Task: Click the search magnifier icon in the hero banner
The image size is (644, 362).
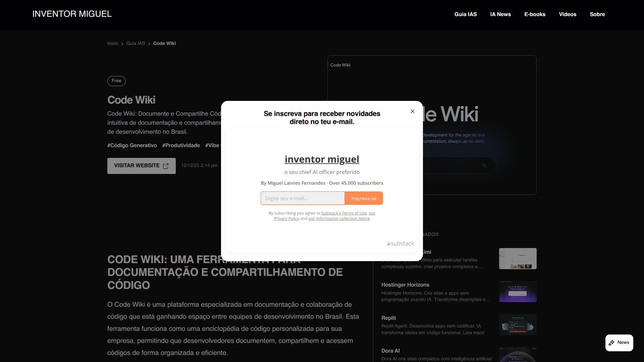Action: click(x=484, y=165)
